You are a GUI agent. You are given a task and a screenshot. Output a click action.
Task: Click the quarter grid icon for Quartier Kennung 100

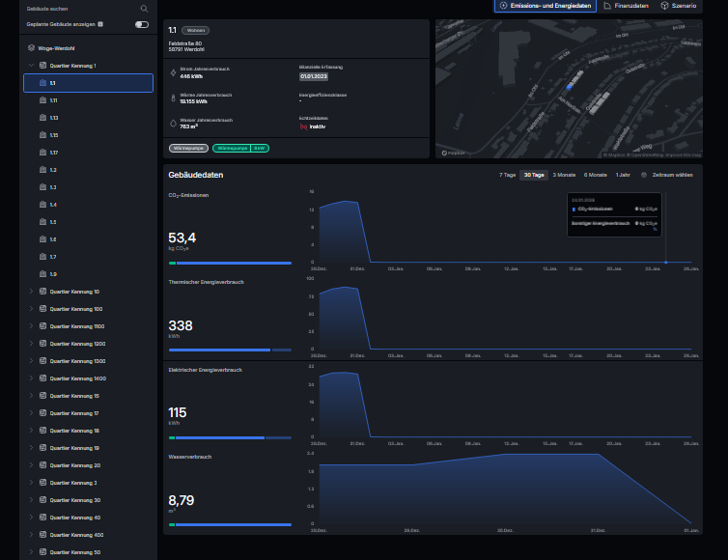[42, 309]
